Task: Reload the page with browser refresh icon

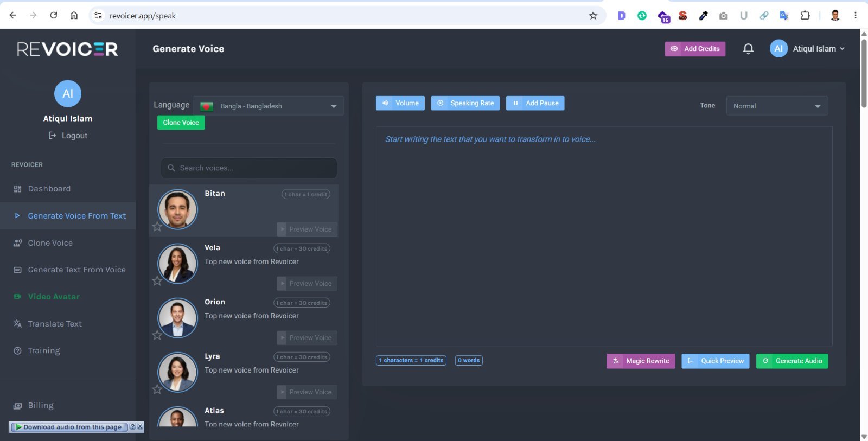Action: click(x=53, y=15)
